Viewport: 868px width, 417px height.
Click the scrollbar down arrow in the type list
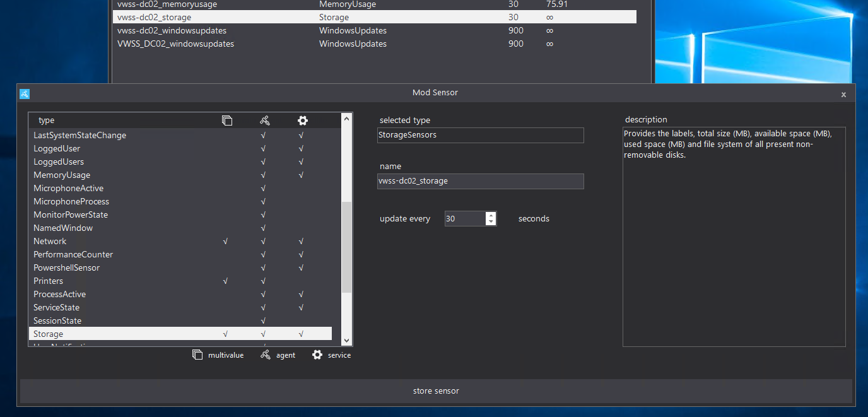click(x=346, y=340)
